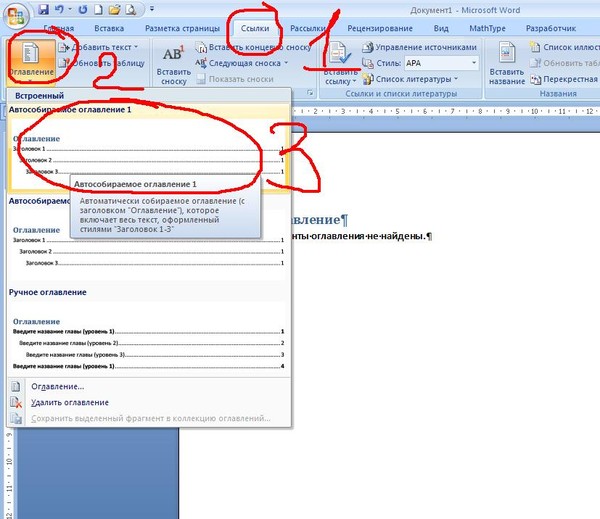600x519 pixels.
Task: Switch to Разметка страницы tab
Action: tap(183, 28)
